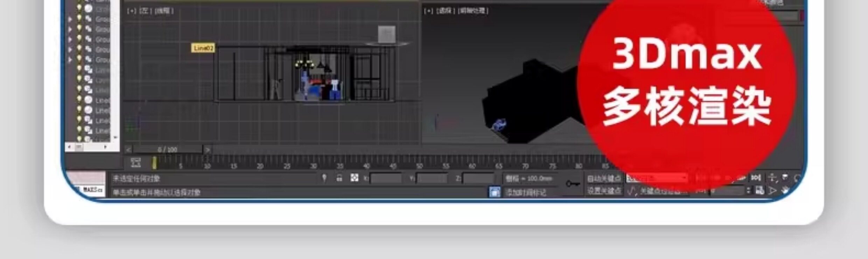
Task: Toggle the 自动关键点 auto key button
Action: (604, 178)
